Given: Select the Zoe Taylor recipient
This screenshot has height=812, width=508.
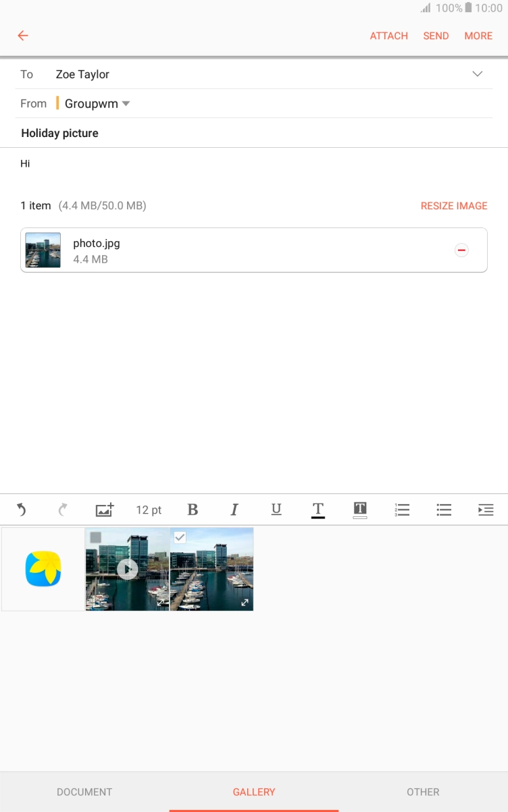Looking at the screenshot, I should pyautogui.click(x=82, y=74).
